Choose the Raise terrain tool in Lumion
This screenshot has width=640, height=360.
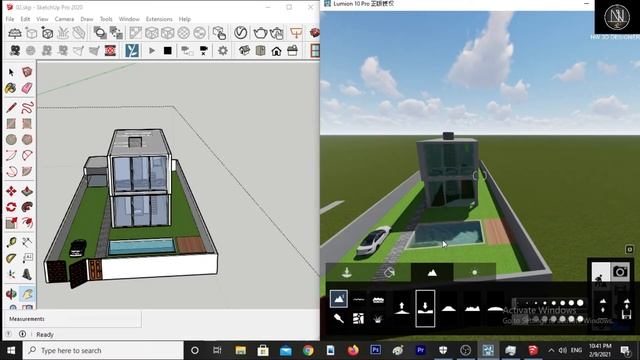(402, 308)
